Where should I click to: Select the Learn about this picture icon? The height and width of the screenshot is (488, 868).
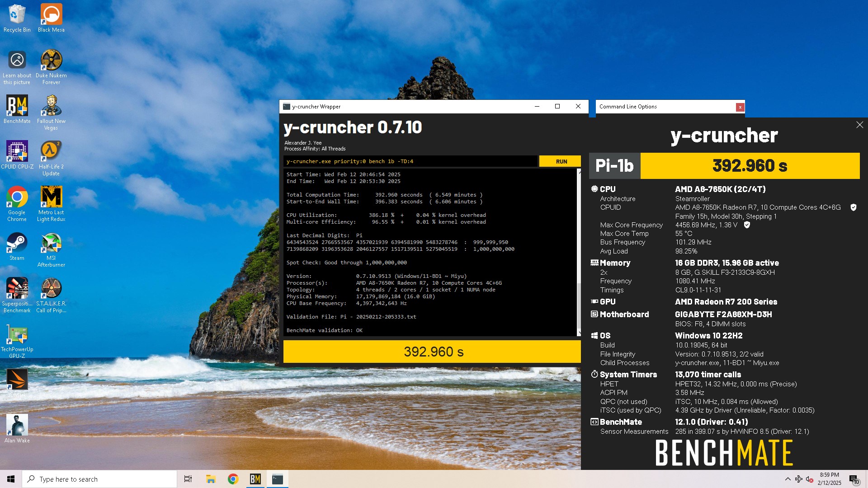point(17,67)
